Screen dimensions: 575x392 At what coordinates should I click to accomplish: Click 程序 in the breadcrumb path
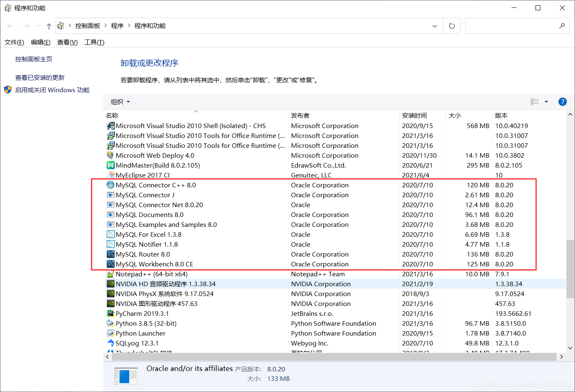click(x=117, y=26)
